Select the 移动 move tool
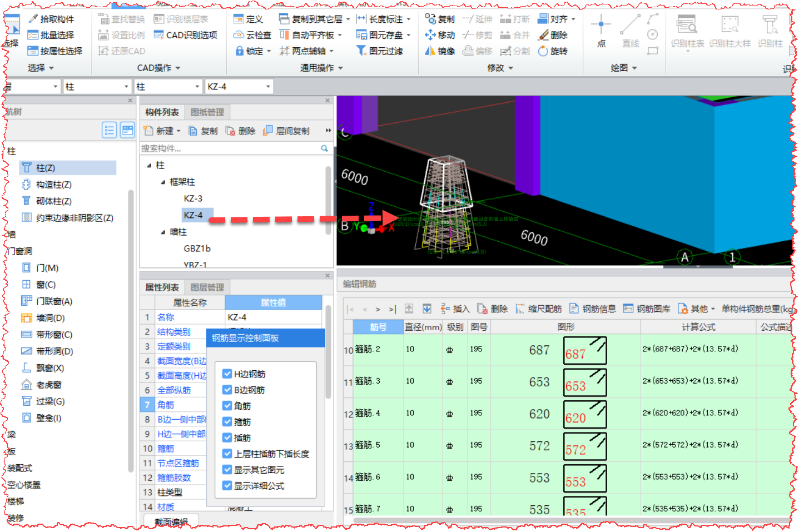The height and width of the screenshot is (532, 799). [440, 35]
